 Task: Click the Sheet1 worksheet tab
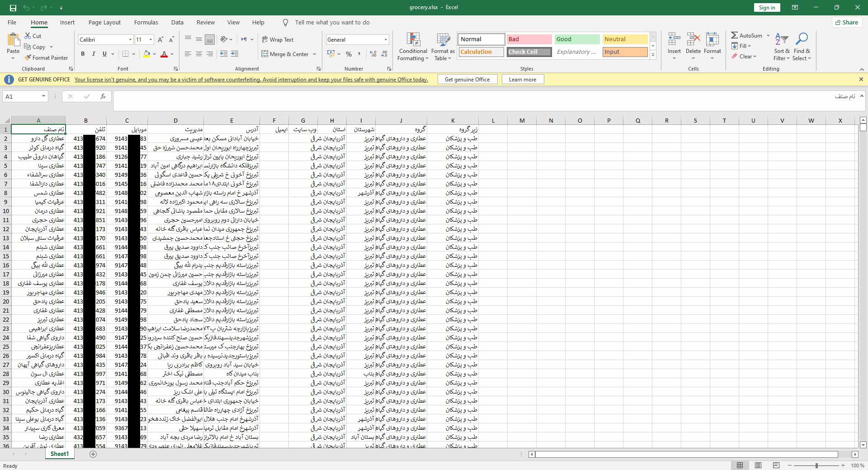pyautogui.click(x=60, y=454)
